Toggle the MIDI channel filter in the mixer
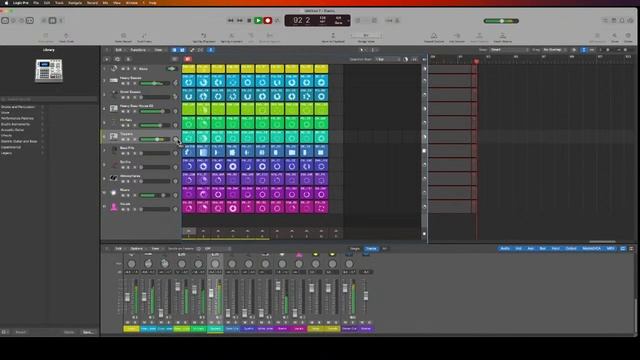Image resolution: width=640 pixels, height=360 pixels. click(x=610, y=248)
